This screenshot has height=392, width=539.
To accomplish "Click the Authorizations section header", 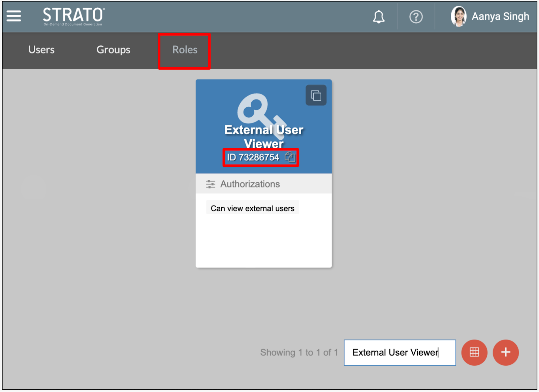I will (x=250, y=184).
